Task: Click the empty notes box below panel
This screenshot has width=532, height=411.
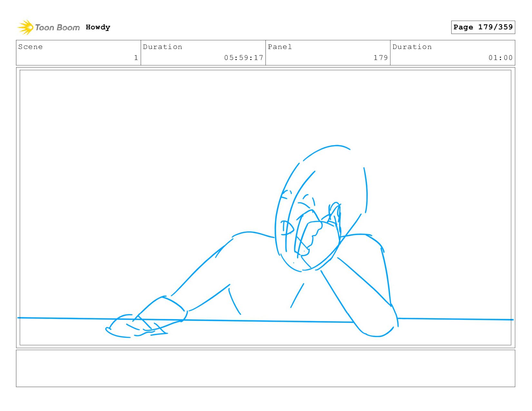Action: tap(266, 368)
